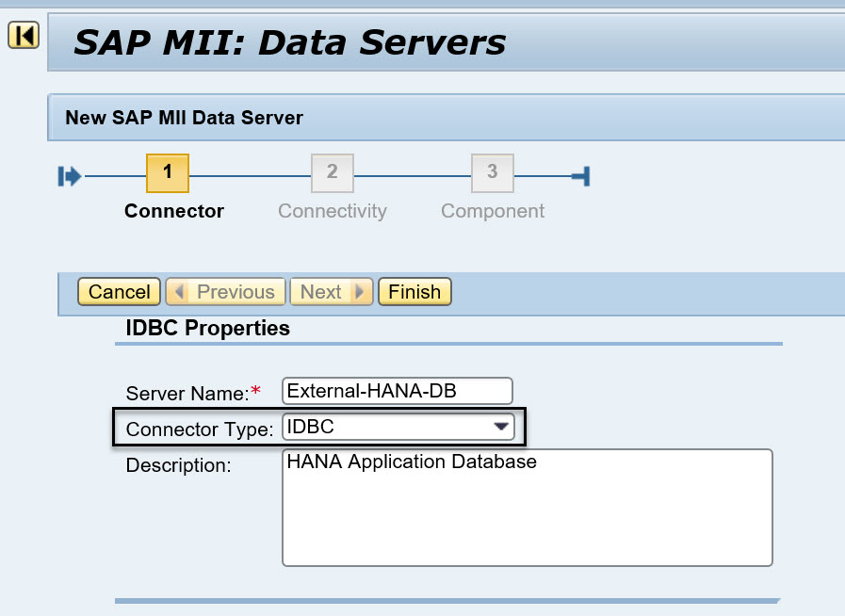Collapse the navigation panel with the arrow icon
Viewport: 845px width, 616px height.
tap(22, 36)
